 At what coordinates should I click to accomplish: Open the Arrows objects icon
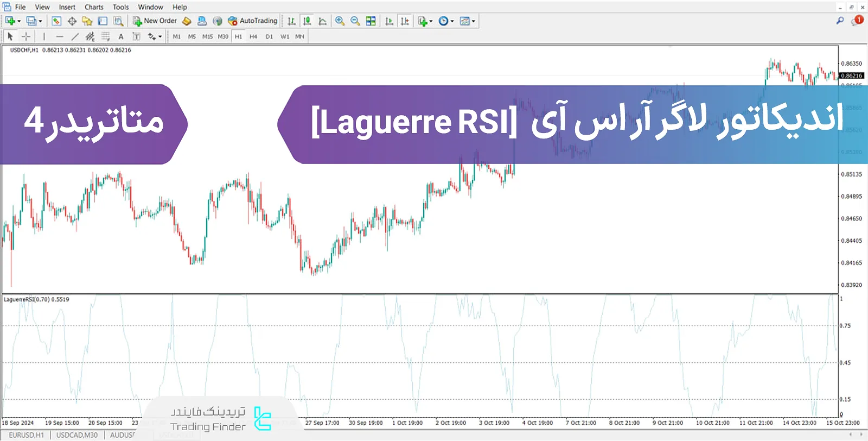point(152,36)
